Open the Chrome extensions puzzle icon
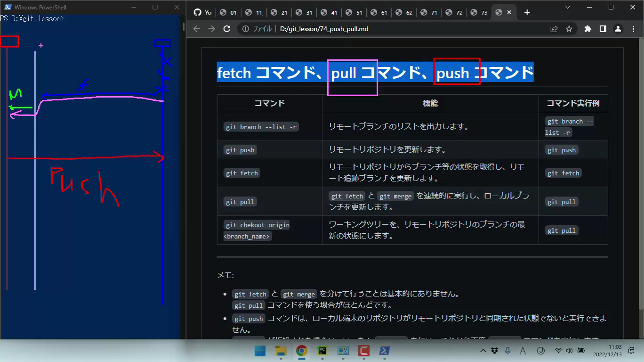644x362 pixels. [588, 29]
